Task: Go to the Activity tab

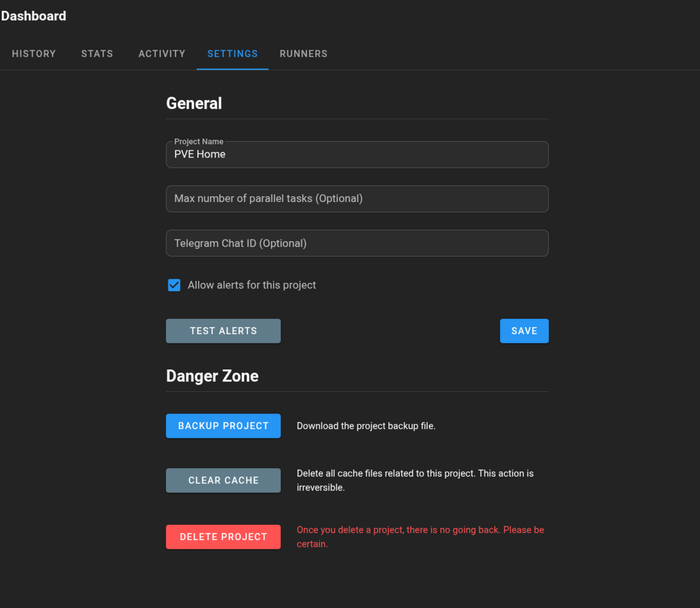Action: [x=162, y=54]
